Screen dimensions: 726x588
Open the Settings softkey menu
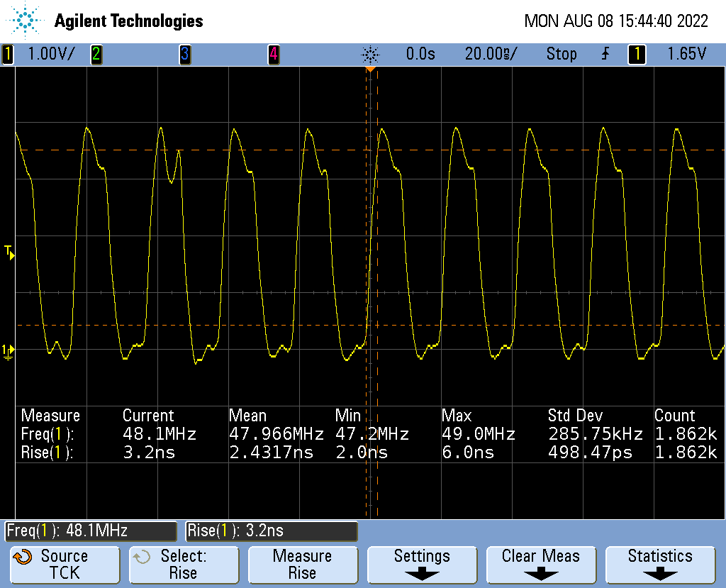421,564
